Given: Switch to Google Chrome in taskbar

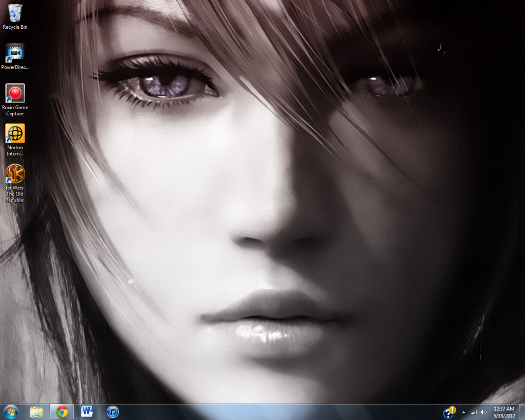Looking at the screenshot, I should click(62, 412).
